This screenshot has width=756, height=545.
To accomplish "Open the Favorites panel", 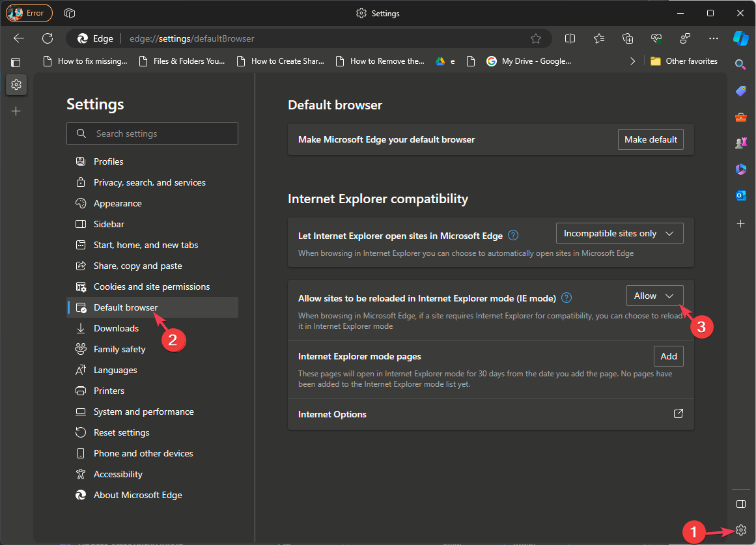I will point(598,38).
